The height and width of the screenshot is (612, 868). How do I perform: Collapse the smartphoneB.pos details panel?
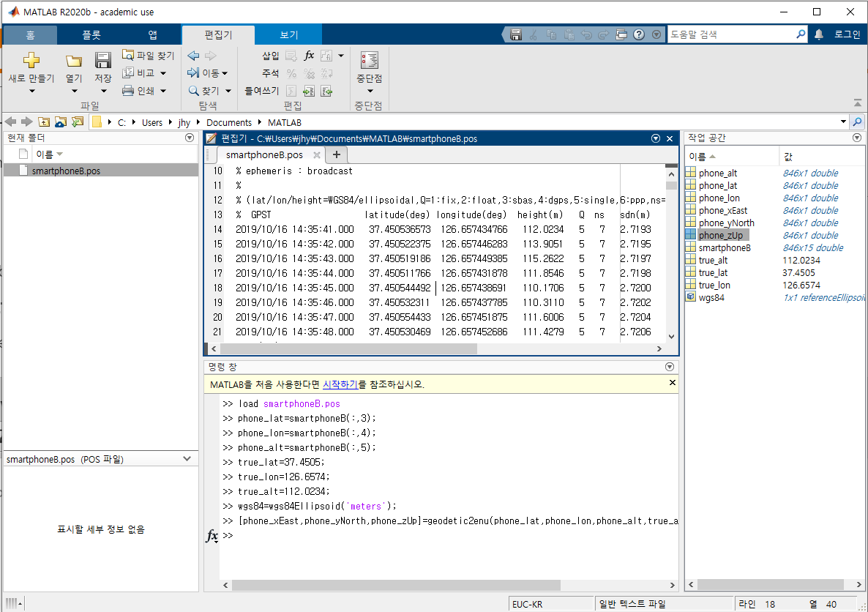(187, 458)
